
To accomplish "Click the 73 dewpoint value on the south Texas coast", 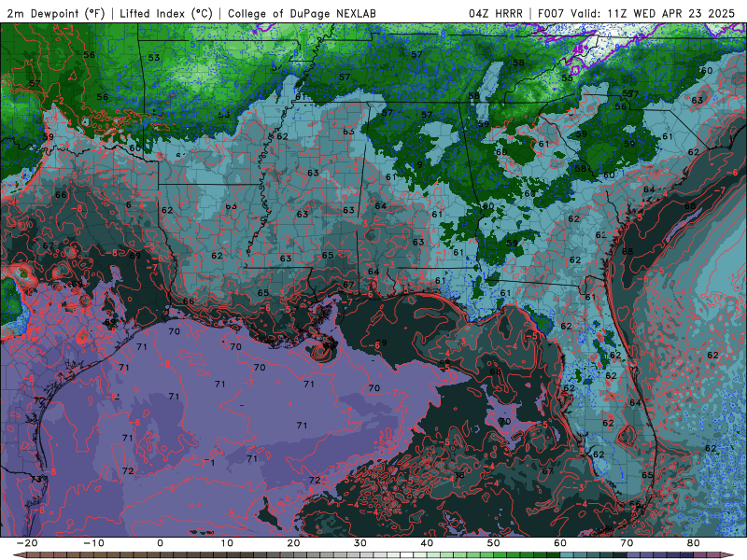I will (36, 479).
